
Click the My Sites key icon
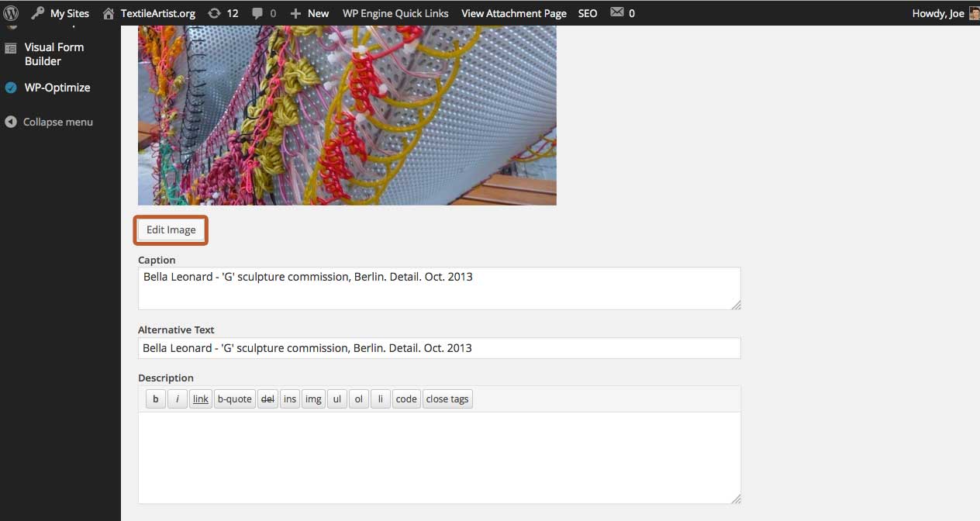pyautogui.click(x=38, y=13)
